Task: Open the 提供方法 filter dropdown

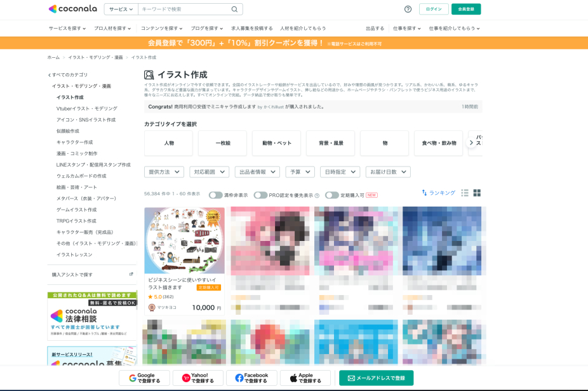Action: [x=164, y=172]
